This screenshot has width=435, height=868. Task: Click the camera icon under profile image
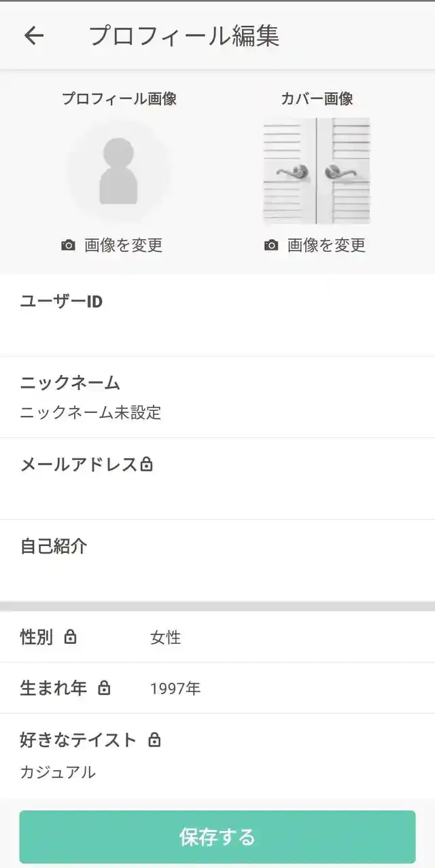point(68,245)
